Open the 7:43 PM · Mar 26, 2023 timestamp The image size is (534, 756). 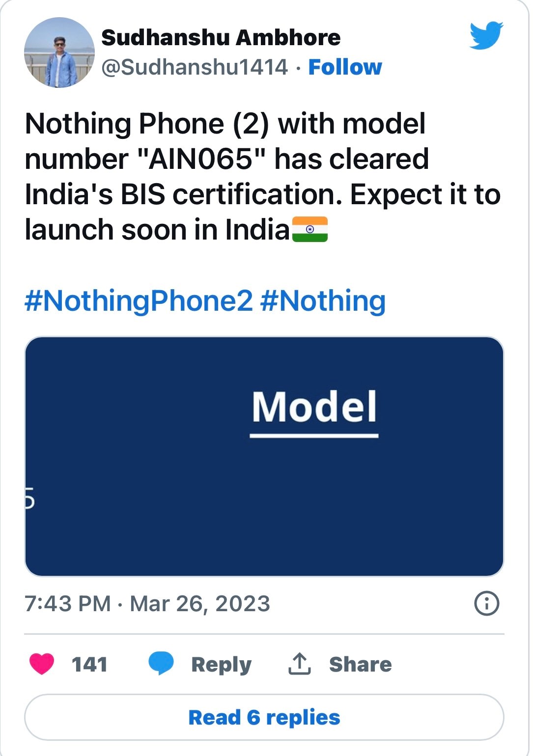(x=147, y=604)
